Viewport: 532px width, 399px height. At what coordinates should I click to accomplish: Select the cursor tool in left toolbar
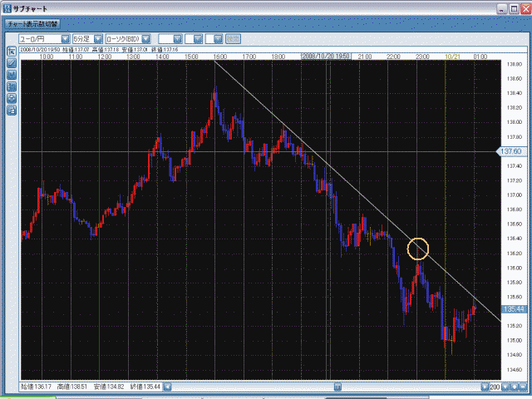[x=12, y=52]
